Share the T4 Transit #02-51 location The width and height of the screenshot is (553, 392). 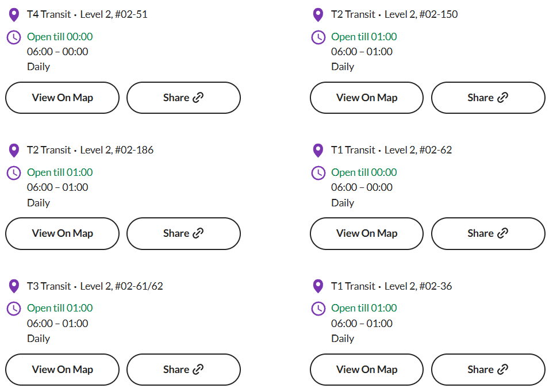click(183, 98)
